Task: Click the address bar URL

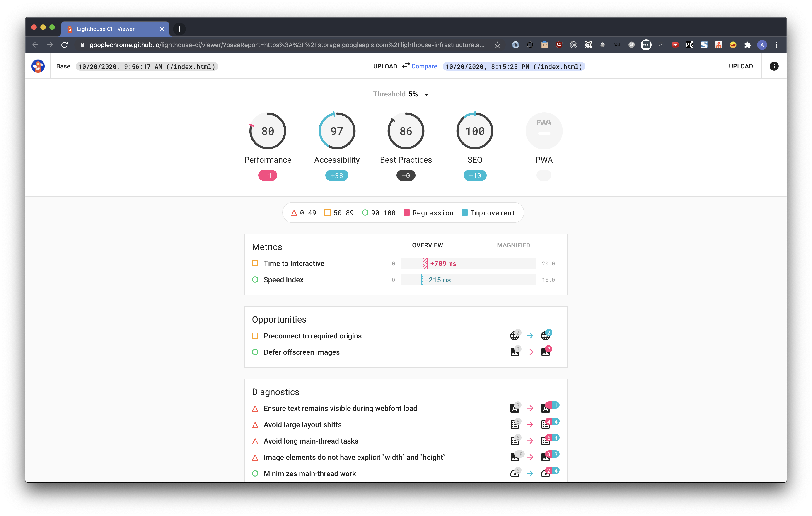Action: coord(287,45)
